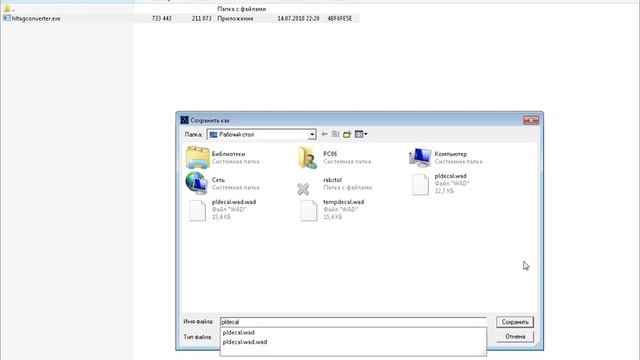
Task: Click the Приложение type cell
Action: pyautogui.click(x=236, y=18)
